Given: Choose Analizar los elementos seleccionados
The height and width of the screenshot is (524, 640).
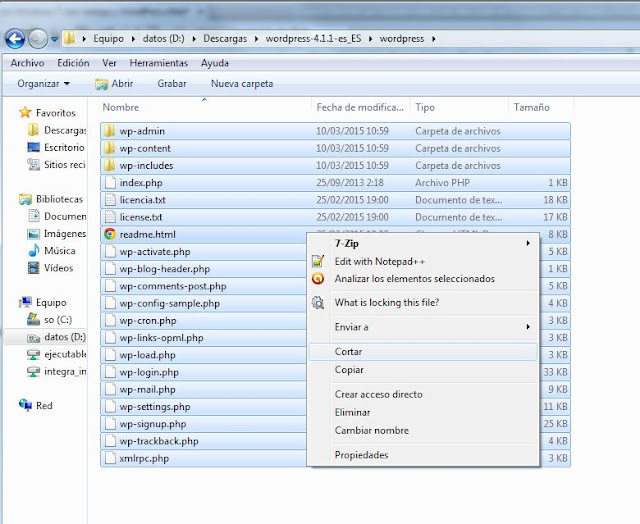Looking at the screenshot, I should click(x=423, y=279).
